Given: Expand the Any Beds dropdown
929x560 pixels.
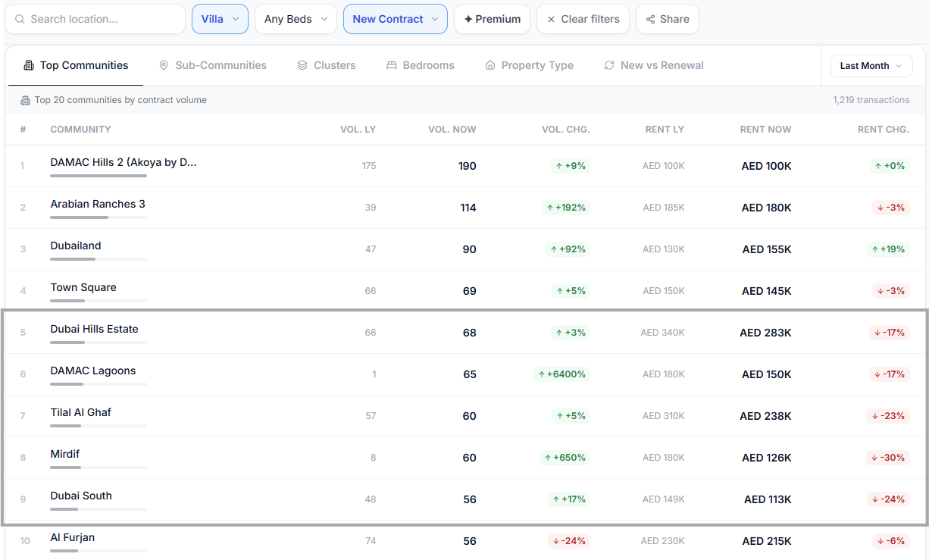Looking at the screenshot, I should click(x=296, y=19).
